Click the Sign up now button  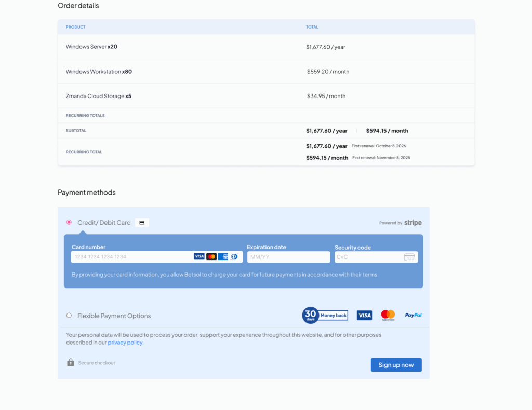pyautogui.click(x=396, y=365)
